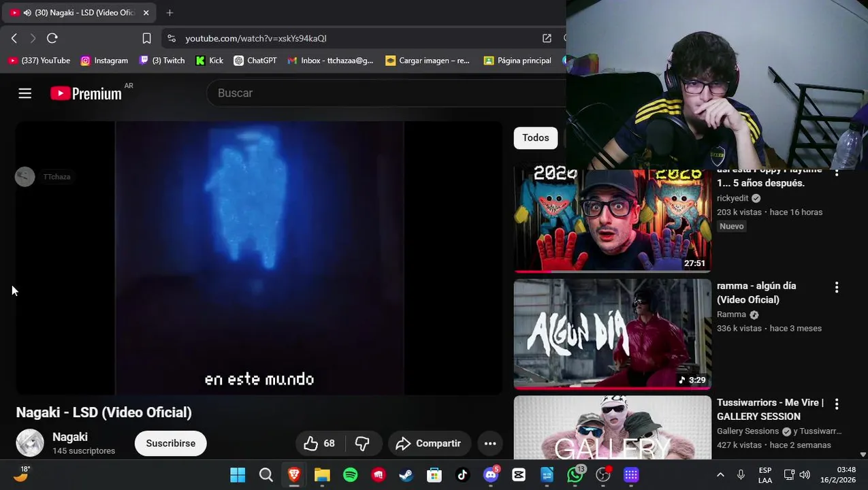Like the video (68 likes)

319,443
